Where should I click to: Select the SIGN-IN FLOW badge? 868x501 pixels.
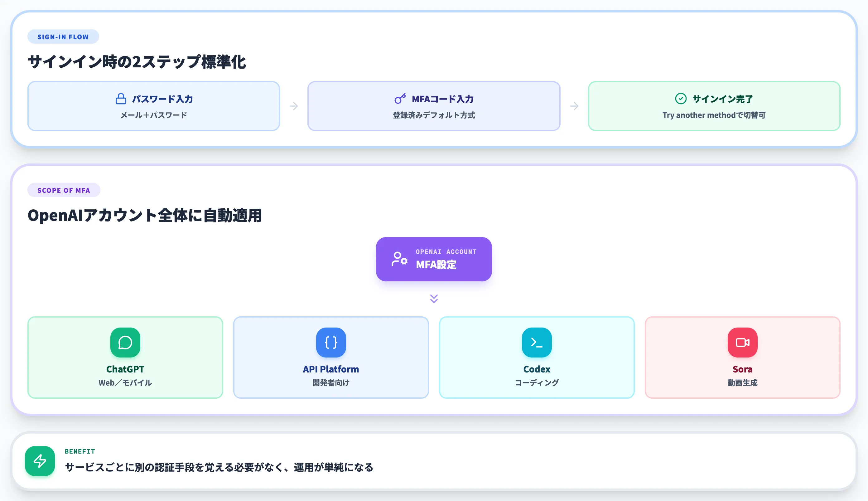click(63, 37)
